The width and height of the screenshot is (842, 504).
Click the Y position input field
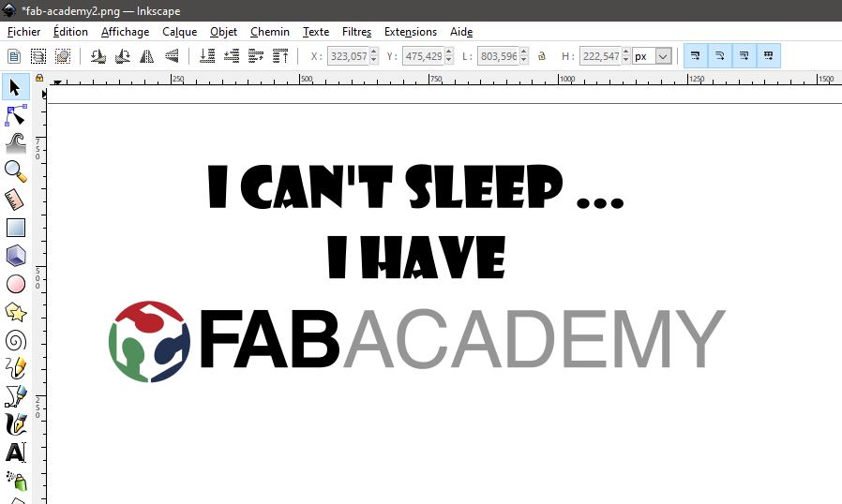[x=424, y=56]
